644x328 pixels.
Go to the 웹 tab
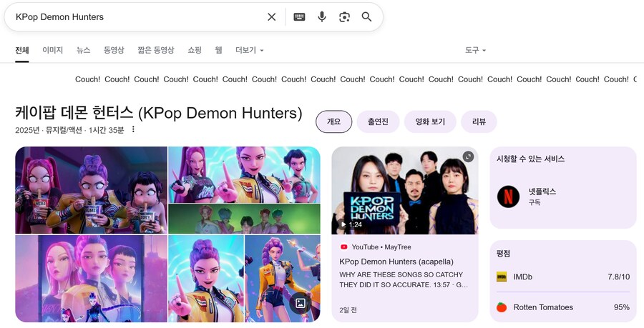(x=218, y=50)
